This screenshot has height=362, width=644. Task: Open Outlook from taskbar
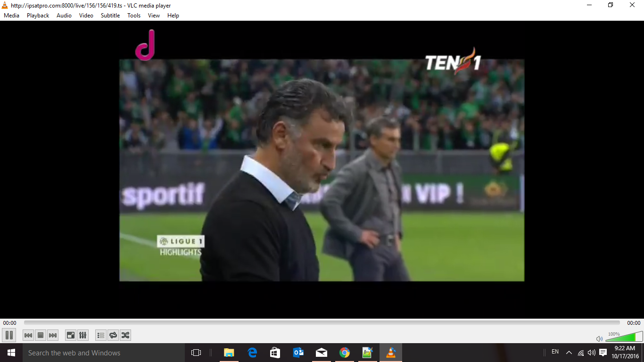[298, 353]
